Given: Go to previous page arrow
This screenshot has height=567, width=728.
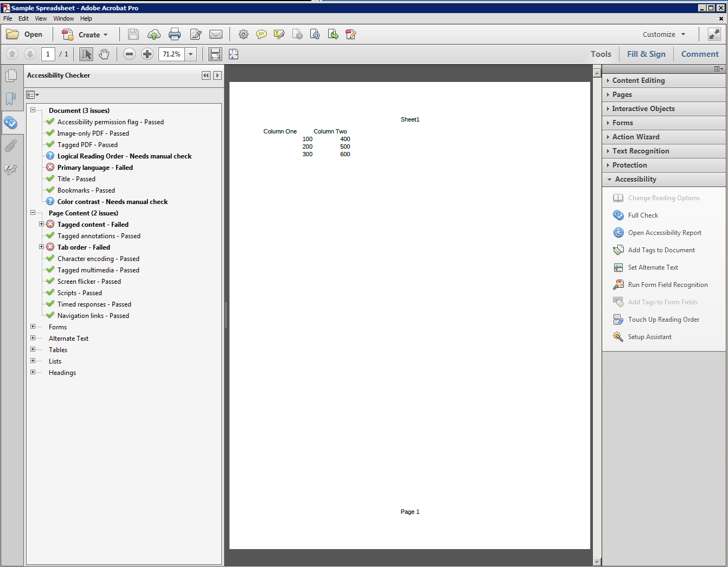Looking at the screenshot, I should (x=12, y=54).
